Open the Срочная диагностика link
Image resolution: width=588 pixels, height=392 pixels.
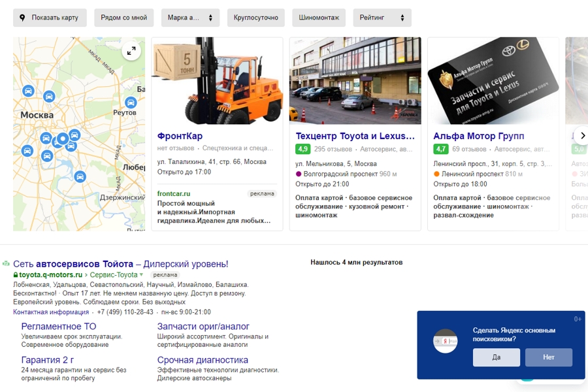click(x=203, y=360)
